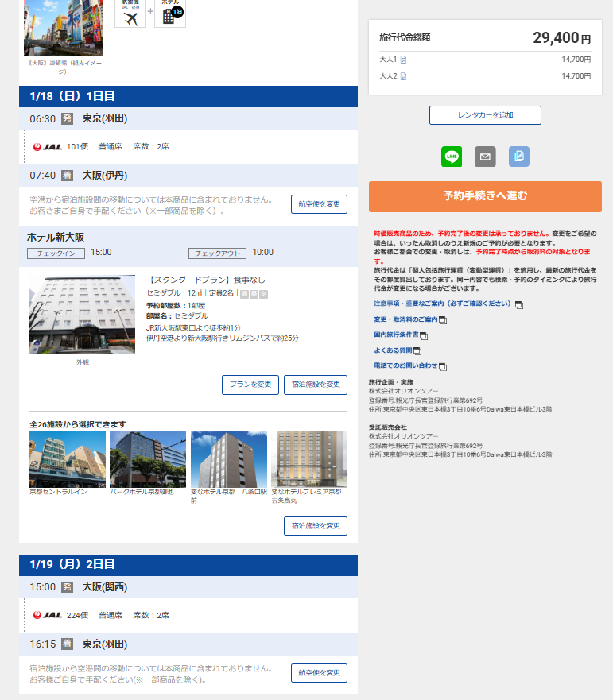Click the 1/19（月）2日目 day header

(188, 565)
